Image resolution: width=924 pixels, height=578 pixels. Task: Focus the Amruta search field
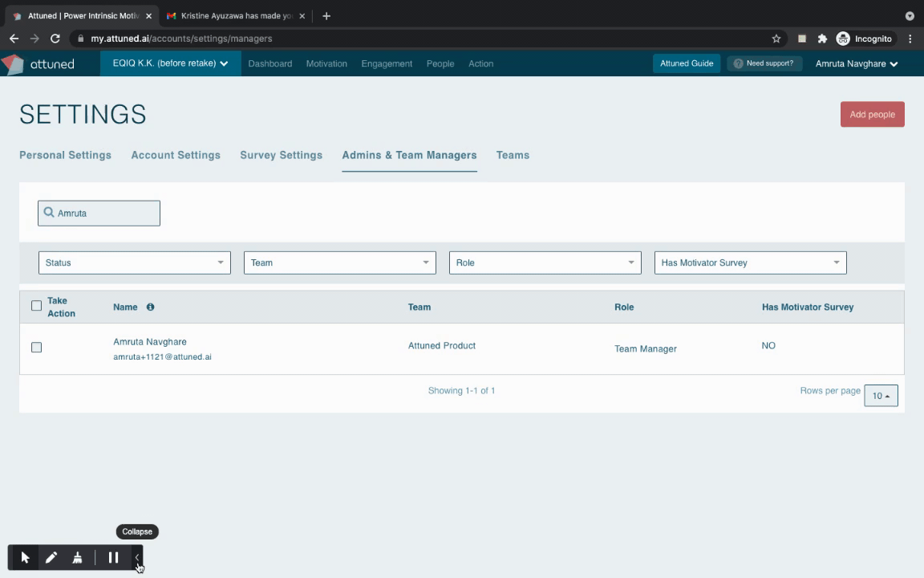pos(99,213)
